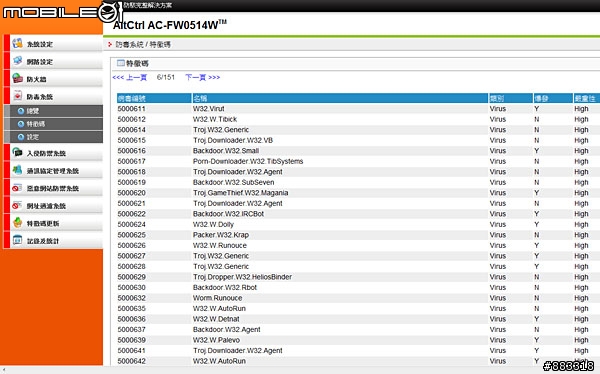
Task: Click the 爆發 column header
Action: coord(553,98)
